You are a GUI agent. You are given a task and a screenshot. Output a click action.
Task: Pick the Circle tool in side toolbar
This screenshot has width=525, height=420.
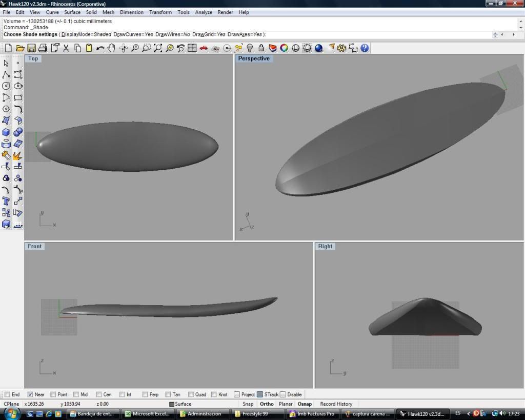[x=6, y=86]
